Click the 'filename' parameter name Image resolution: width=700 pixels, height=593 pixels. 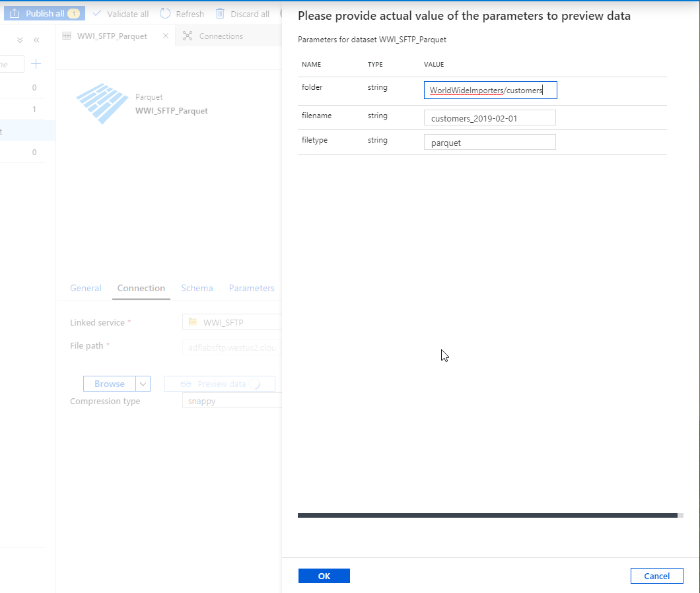click(x=316, y=115)
